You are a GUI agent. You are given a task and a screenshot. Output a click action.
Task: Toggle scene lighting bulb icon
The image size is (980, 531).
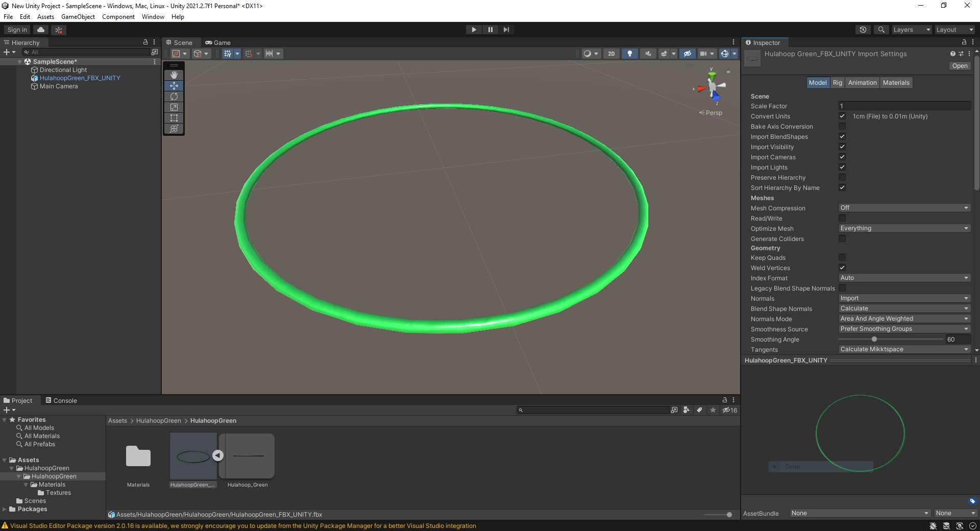tap(629, 54)
